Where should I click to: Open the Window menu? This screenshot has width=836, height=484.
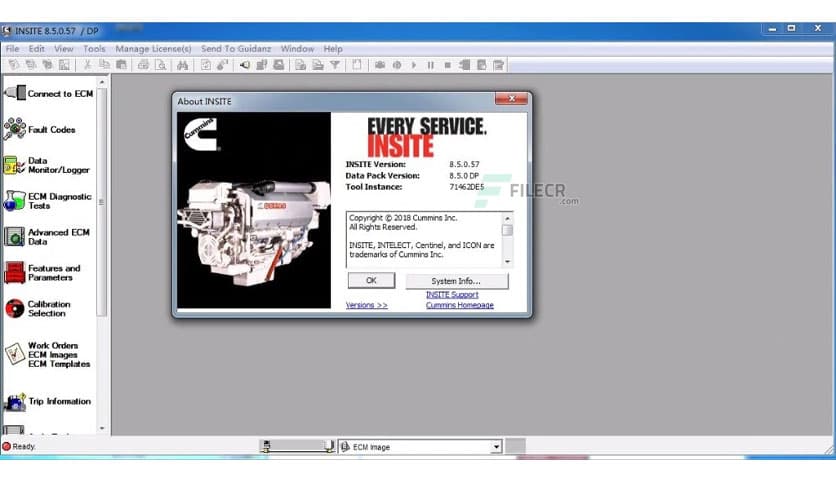[x=298, y=49]
